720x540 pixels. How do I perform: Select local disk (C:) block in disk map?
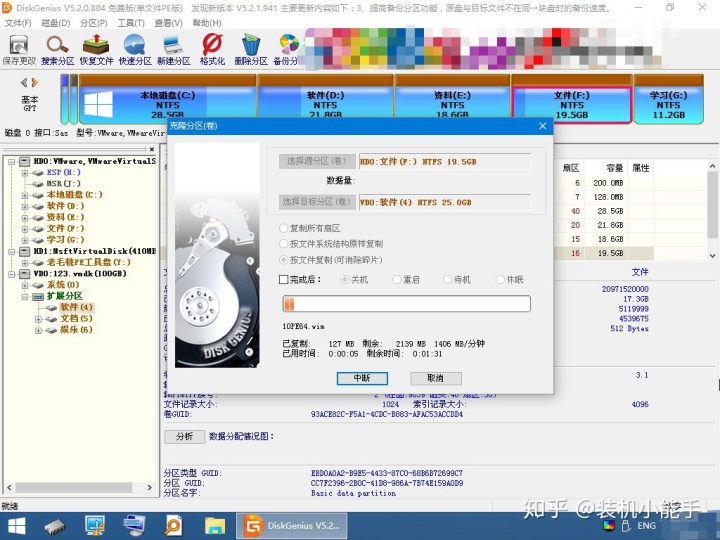[x=168, y=100]
